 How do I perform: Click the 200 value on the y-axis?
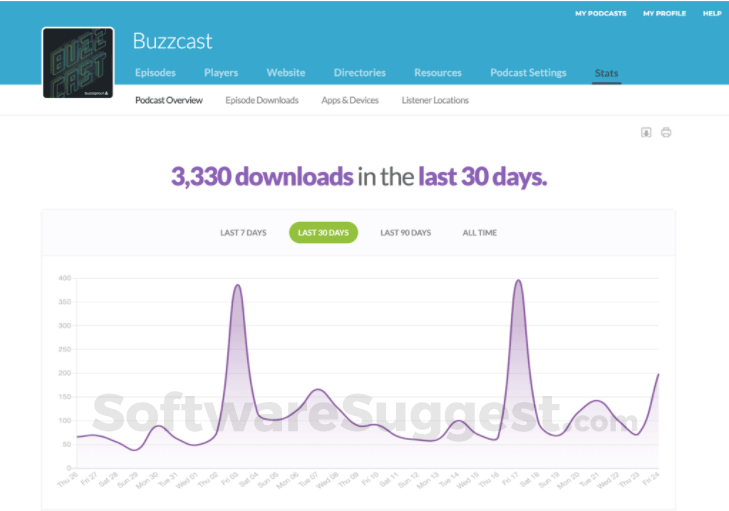coord(65,373)
